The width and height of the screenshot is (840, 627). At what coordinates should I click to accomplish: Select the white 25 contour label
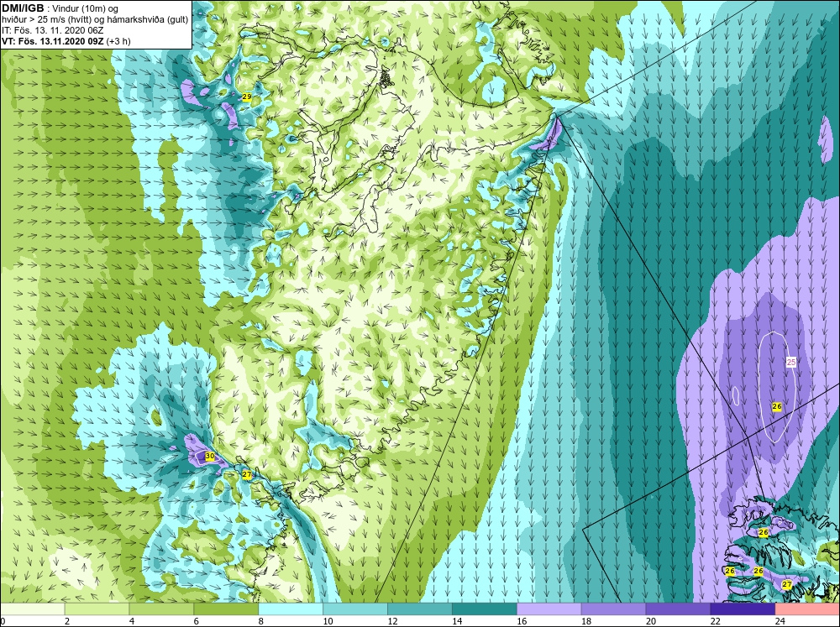(x=791, y=362)
